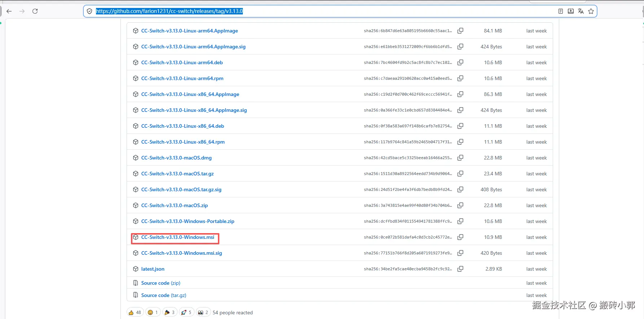
Task: Download CC-Switch-v3.13.0-Windows.msi.sig
Action: pyautogui.click(x=181, y=253)
